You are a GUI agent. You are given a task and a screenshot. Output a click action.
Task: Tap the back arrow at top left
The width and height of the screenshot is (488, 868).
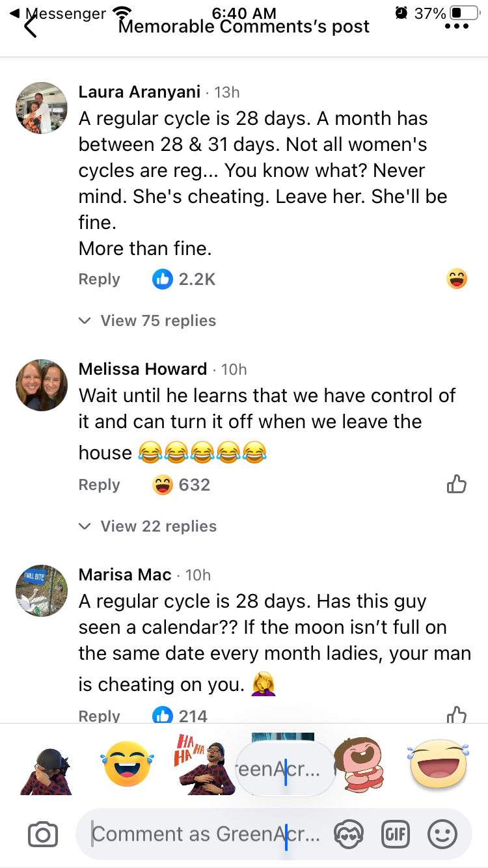[30, 27]
